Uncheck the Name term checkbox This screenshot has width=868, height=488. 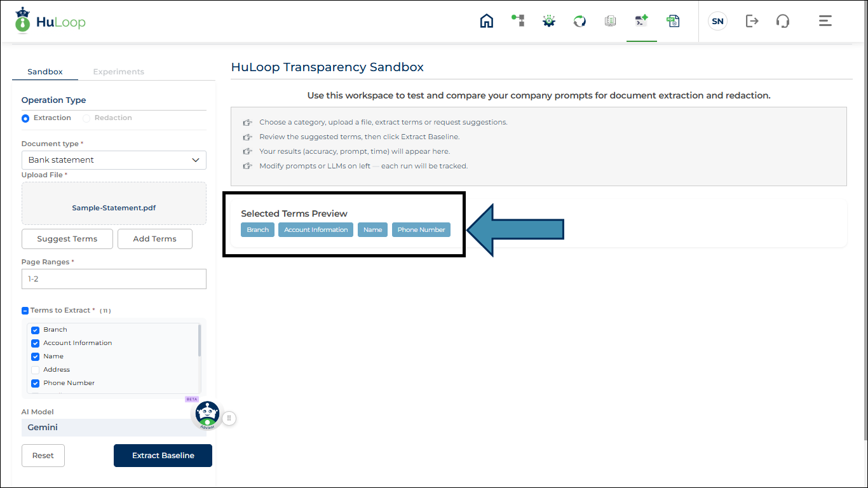point(36,356)
